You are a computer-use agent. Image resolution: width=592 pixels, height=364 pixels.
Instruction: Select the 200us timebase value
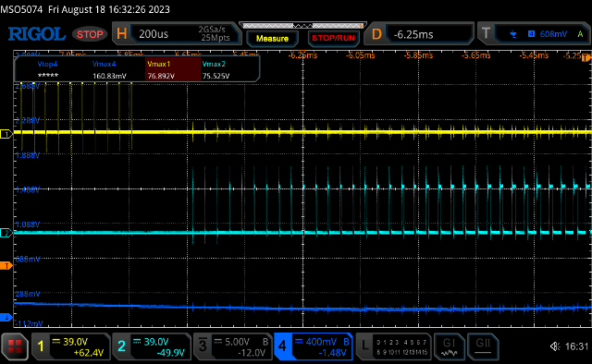click(154, 34)
